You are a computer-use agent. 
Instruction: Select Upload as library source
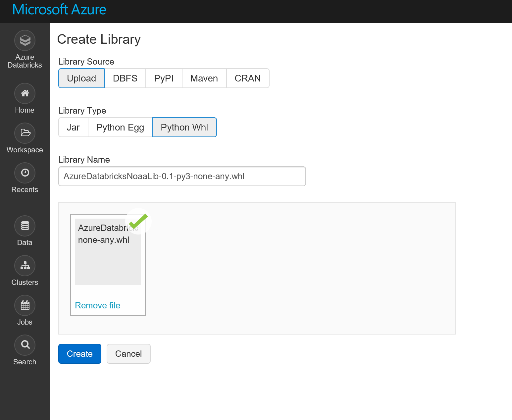[x=81, y=79]
